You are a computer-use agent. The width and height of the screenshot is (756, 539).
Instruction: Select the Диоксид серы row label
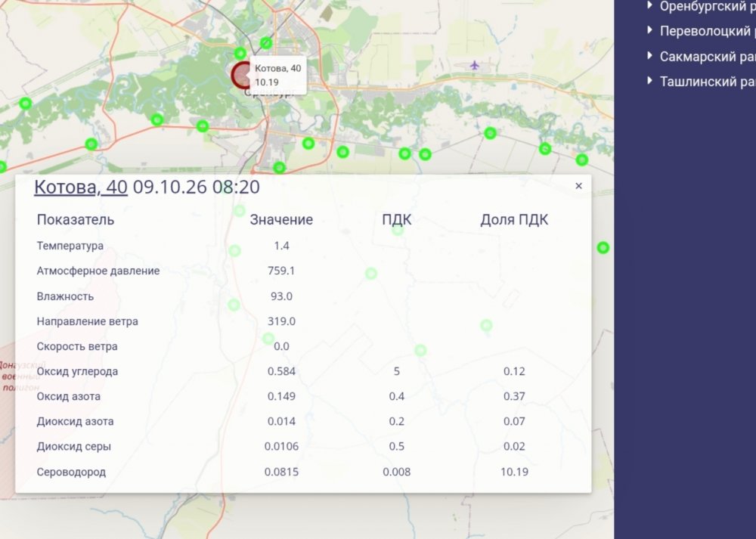pyautogui.click(x=74, y=447)
